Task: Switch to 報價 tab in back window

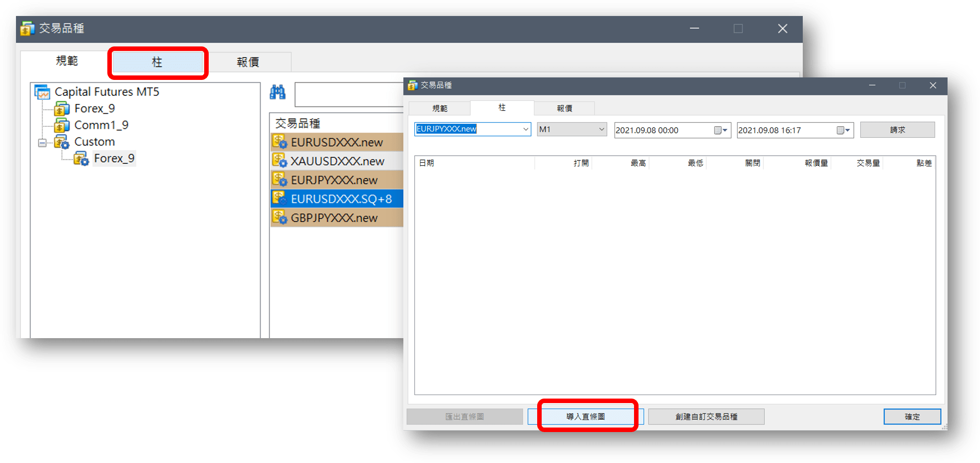Action: click(248, 62)
